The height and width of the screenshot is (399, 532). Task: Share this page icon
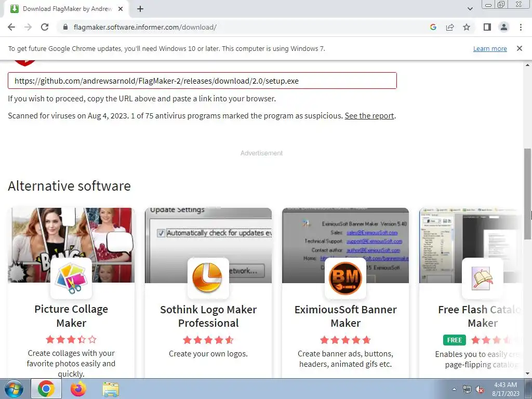[450, 27]
